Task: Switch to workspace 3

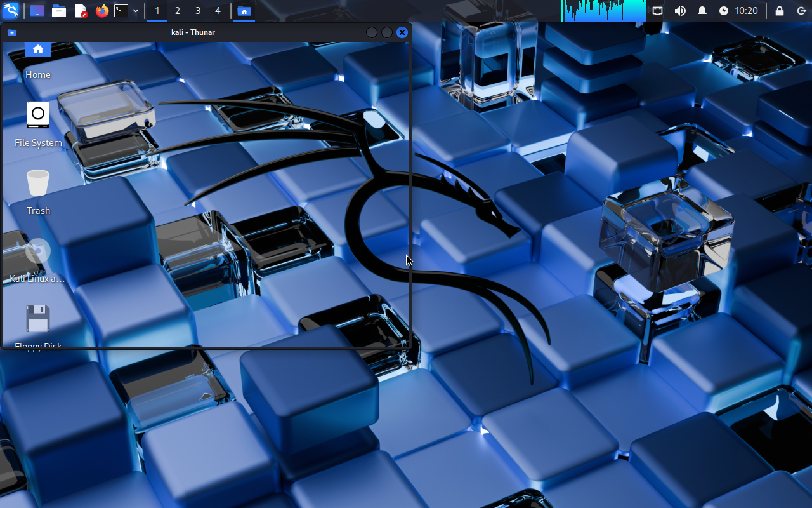Action: 198,11
